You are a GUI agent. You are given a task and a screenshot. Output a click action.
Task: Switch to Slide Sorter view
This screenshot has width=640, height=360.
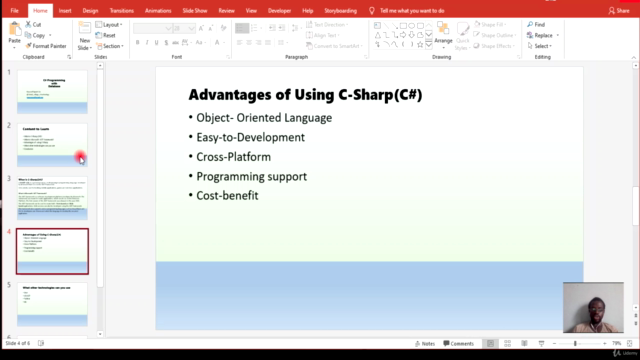click(507, 344)
